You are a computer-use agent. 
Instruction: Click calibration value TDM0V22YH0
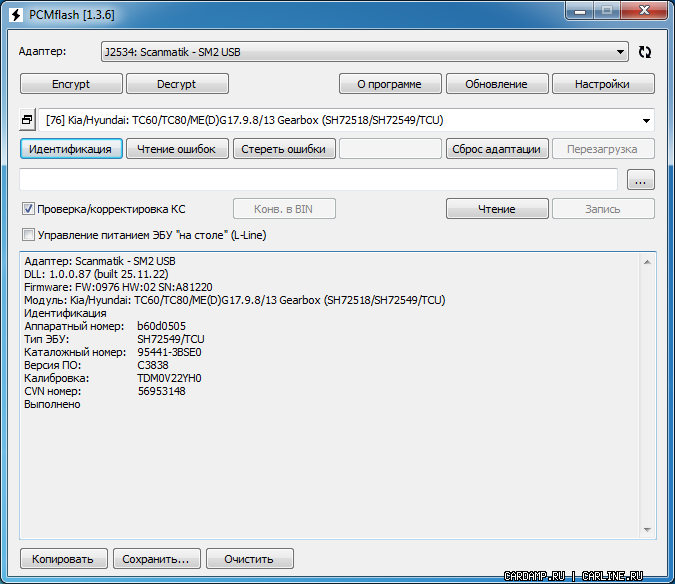[x=169, y=378]
